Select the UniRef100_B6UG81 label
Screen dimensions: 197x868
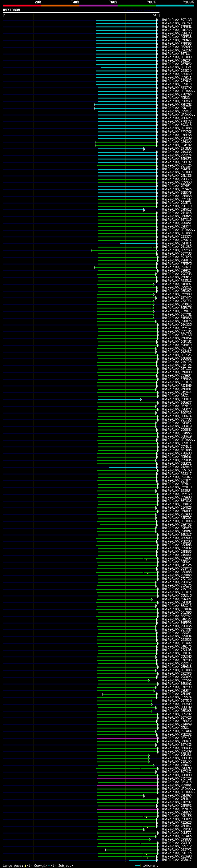177,359
